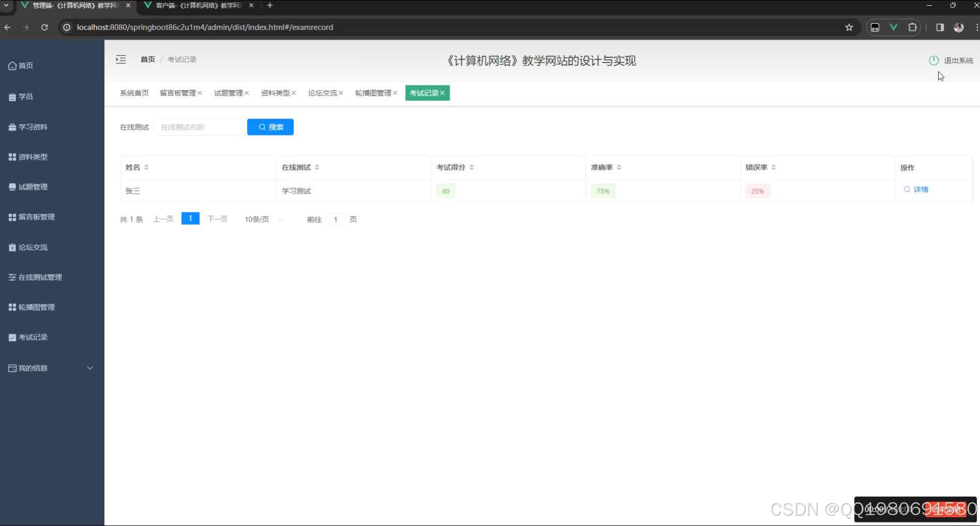Open a new browser tab
The width and height of the screenshot is (980, 526).
pyautogui.click(x=270, y=6)
